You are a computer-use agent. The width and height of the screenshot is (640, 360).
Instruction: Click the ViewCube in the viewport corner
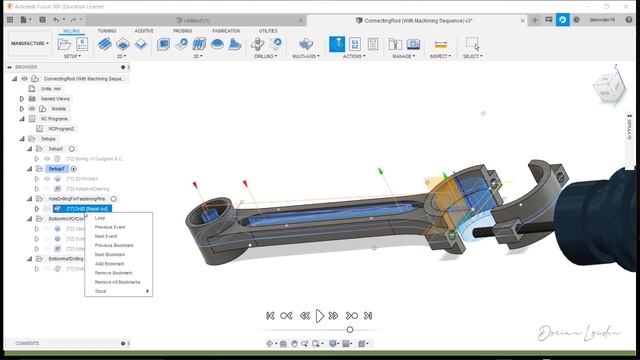[x=609, y=87]
